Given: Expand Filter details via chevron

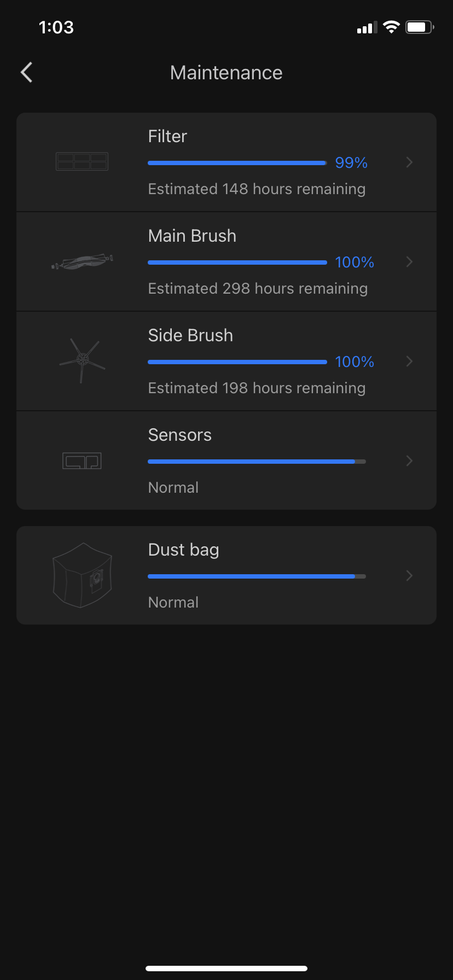Looking at the screenshot, I should (x=409, y=162).
